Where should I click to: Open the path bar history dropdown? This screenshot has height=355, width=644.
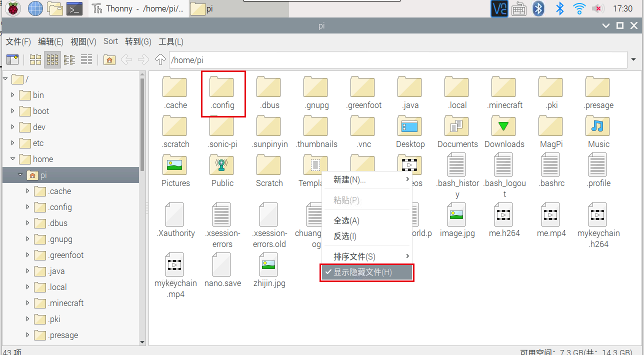(633, 60)
